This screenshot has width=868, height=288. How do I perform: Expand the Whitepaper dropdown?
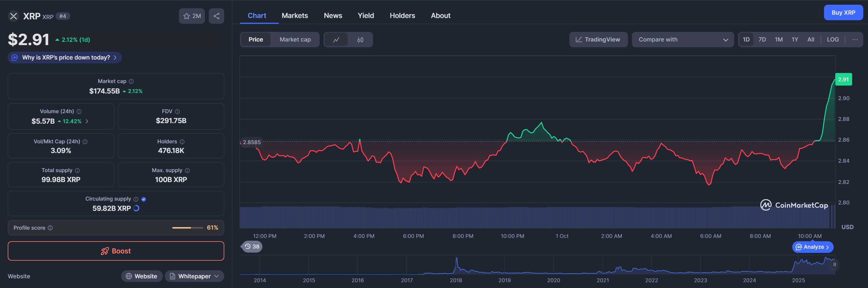217,276
